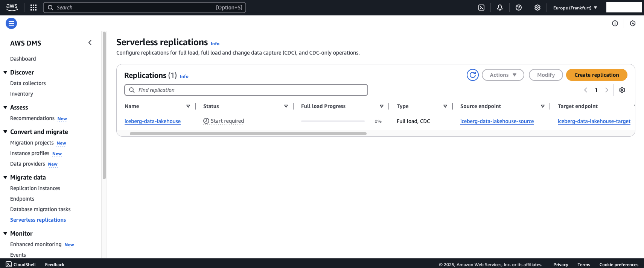This screenshot has width=644, height=268.
Task: Open Database migration tasks page
Action: (x=40, y=209)
